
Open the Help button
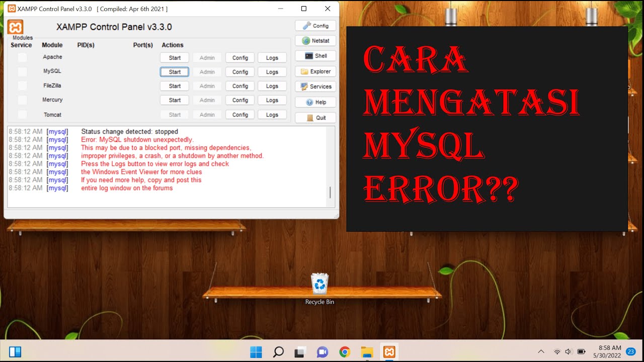point(315,102)
